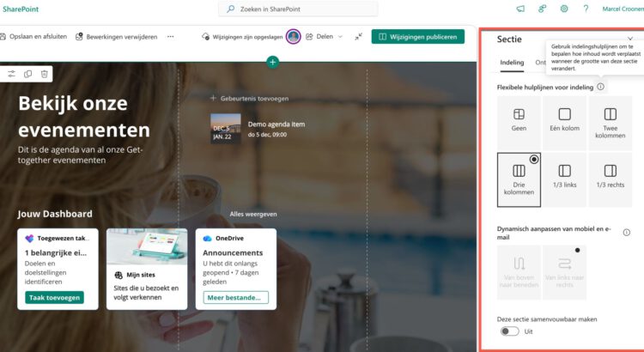Select the Geen layout option
Image resolution: width=644 pixels, height=352 pixels.
coord(519,123)
